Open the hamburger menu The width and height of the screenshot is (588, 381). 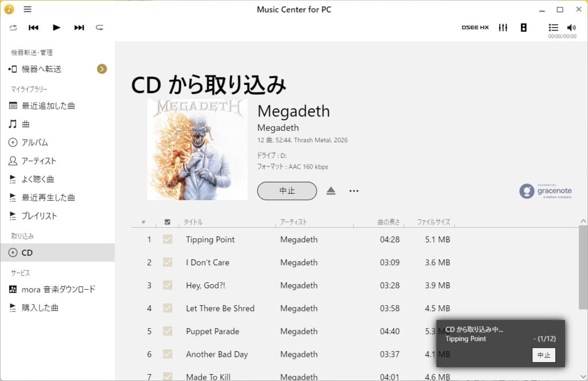point(28,9)
